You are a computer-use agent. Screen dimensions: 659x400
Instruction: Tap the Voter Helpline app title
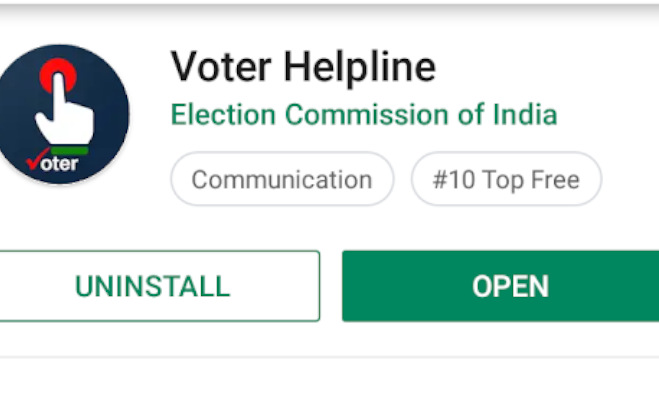(303, 67)
